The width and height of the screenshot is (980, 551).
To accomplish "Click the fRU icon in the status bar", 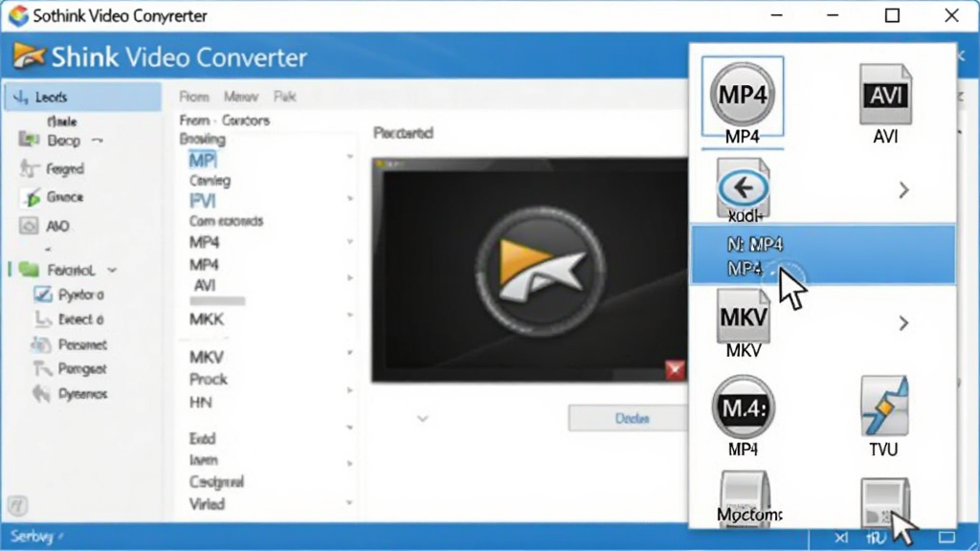I will click(877, 538).
